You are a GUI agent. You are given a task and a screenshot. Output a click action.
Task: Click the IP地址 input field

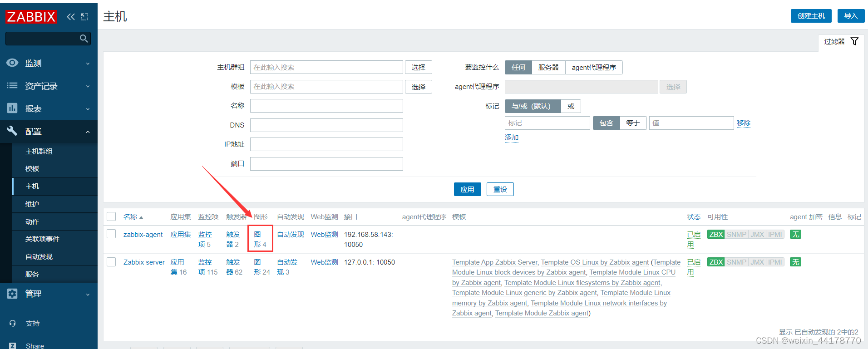click(x=326, y=144)
